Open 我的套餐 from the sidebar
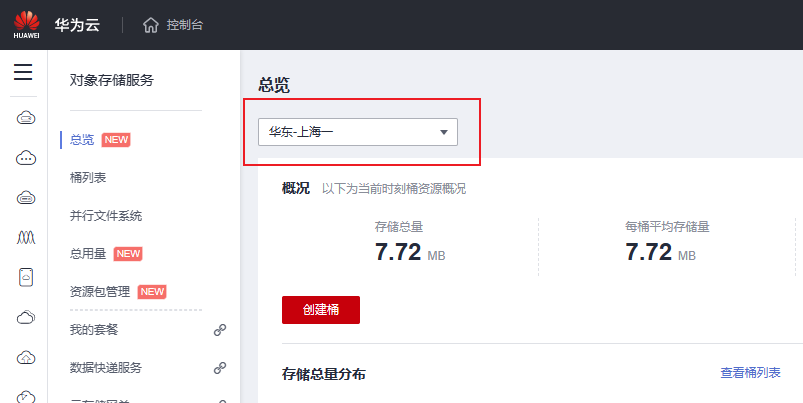This screenshot has height=403, width=803. [94, 330]
